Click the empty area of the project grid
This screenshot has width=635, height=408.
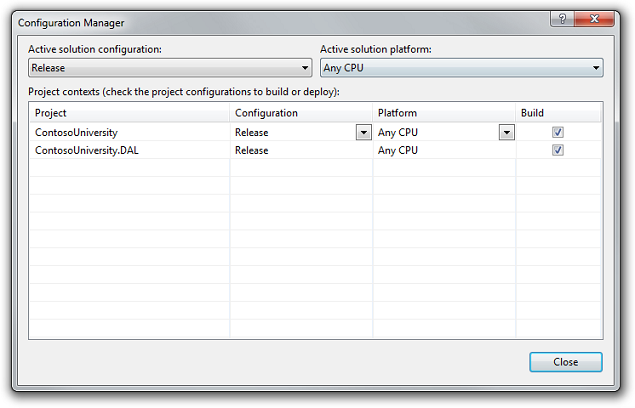click(300, 260)
